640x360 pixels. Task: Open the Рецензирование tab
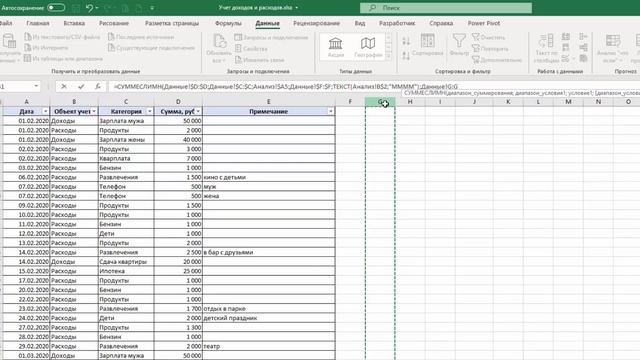[316, 23]
